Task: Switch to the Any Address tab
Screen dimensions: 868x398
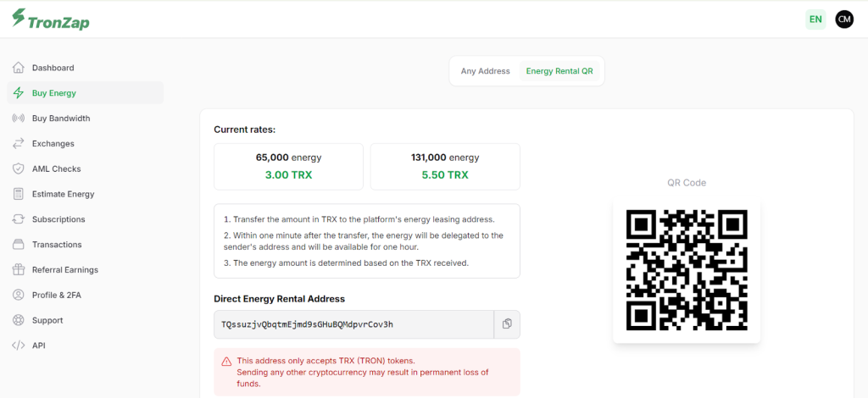Action: (485, 71)
